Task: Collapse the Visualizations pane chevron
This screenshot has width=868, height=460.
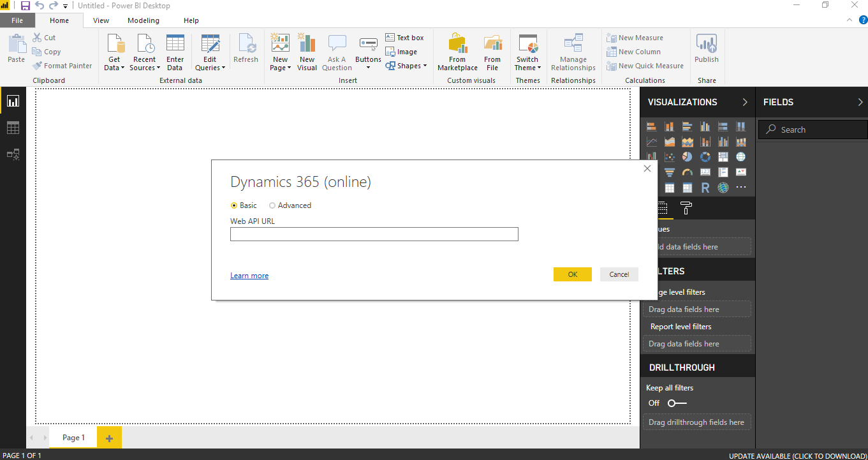Action: coord(745,102)
